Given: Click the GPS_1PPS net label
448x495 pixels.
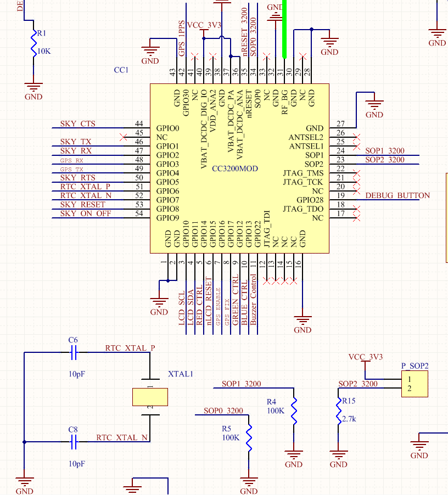Looking at the screenshot, I should (x=181, y=38).
